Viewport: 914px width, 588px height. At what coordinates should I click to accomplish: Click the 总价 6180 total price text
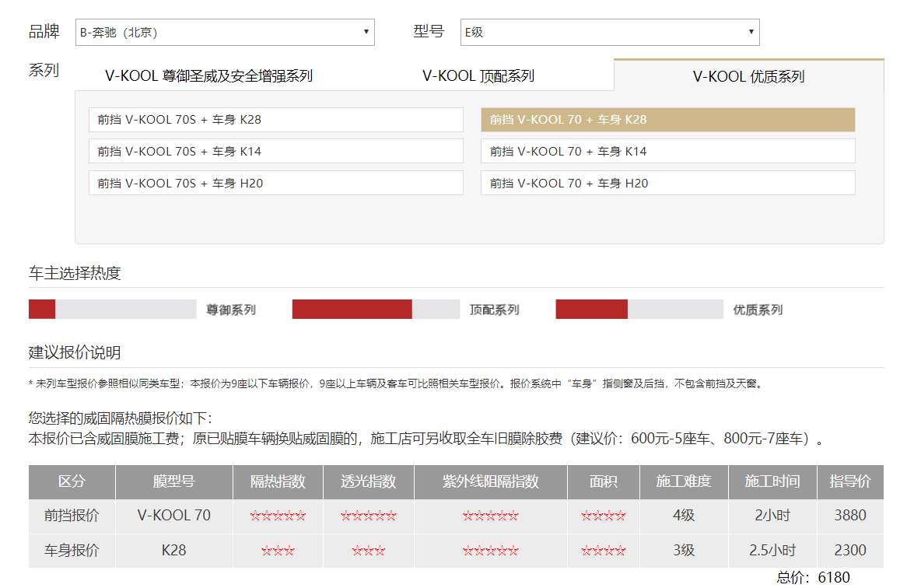[x=813, y=578]
